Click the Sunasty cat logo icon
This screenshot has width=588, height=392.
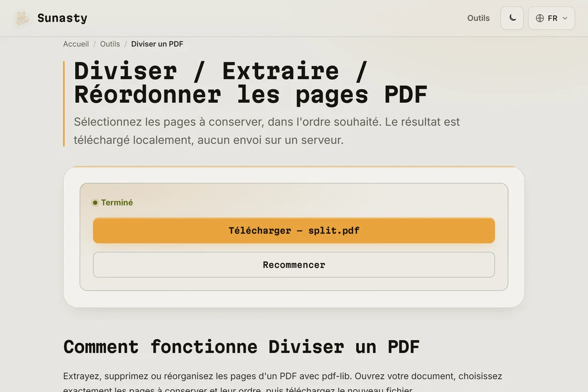[22, 18]
